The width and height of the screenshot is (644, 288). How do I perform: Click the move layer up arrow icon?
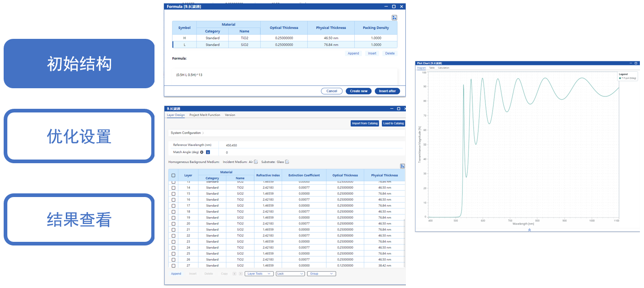tap(234, 274)
